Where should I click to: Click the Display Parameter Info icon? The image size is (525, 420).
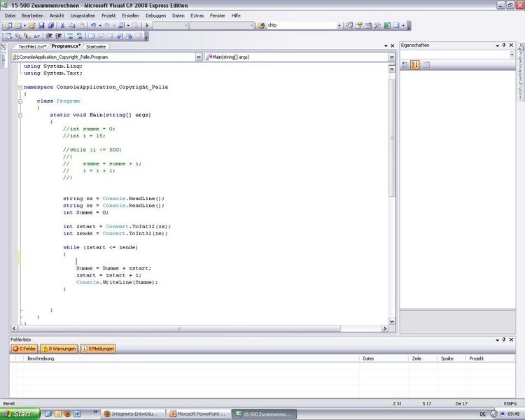click(17, 36)
